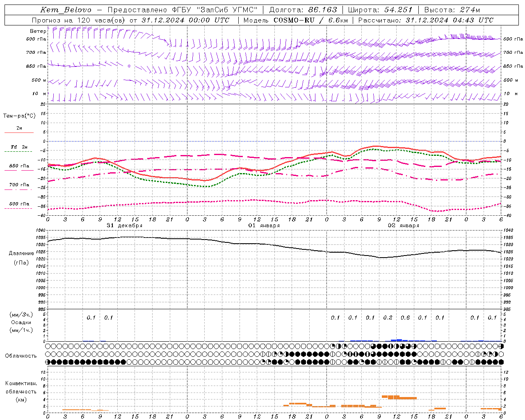Click the Осадки panel label
The image size is (525, 420).
pos(21,322)
